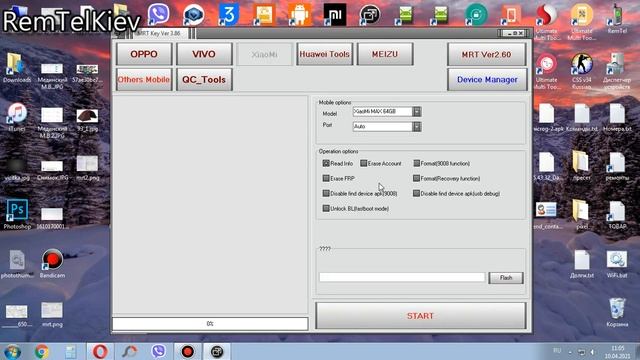
Task: Toggle the Read Info checkbox
Action: [x=326, y=163]
